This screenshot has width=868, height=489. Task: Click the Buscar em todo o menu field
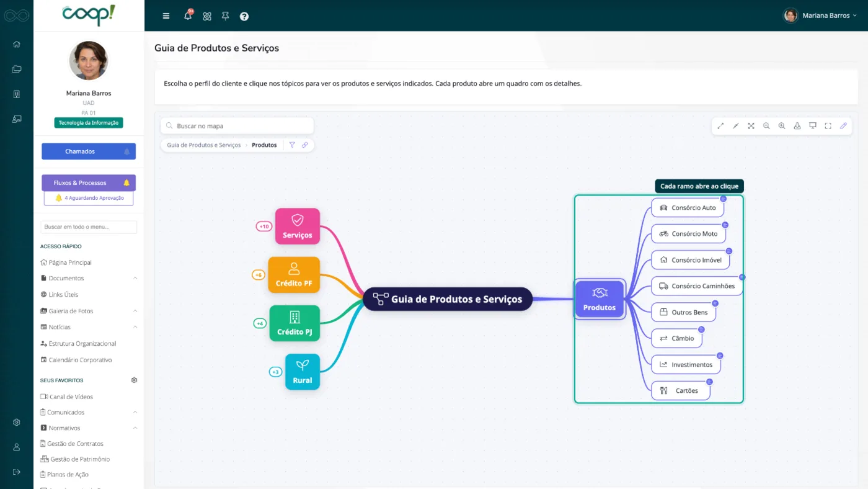(89, 227)
